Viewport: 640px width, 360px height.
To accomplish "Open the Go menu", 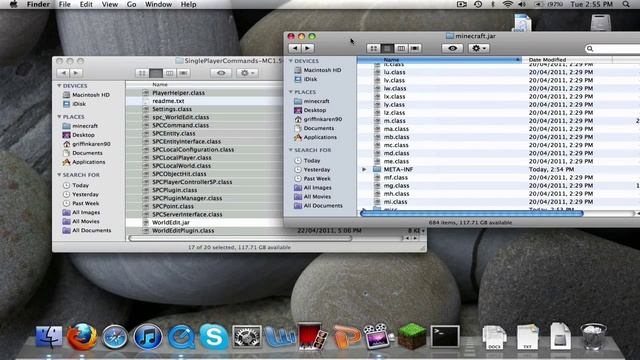I will 131,4.
